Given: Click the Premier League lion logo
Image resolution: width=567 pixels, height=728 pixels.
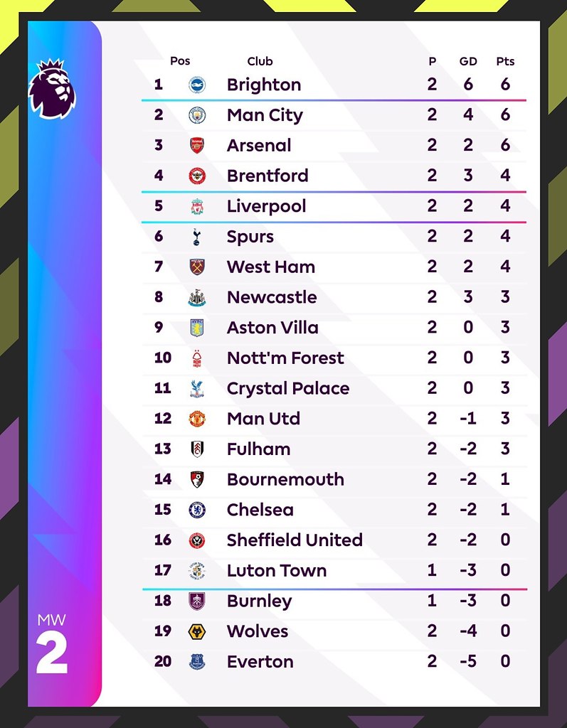Looking at the screenshot, I should 51,88.
